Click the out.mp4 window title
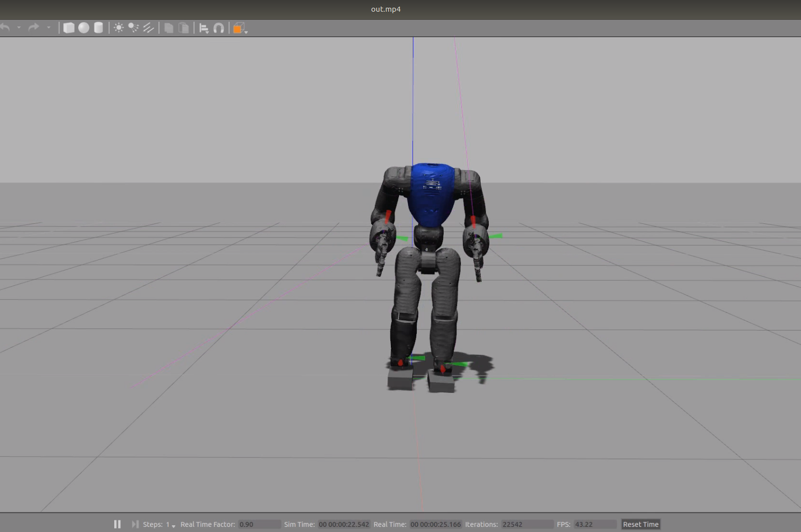This screenshot has height=532, width=801. [x=386, y=9]
